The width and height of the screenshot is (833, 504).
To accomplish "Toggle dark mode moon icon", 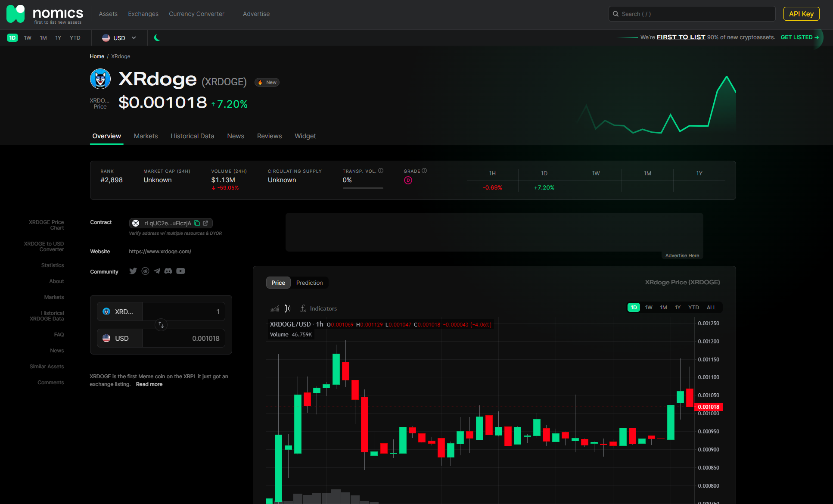I will (157, 38).
